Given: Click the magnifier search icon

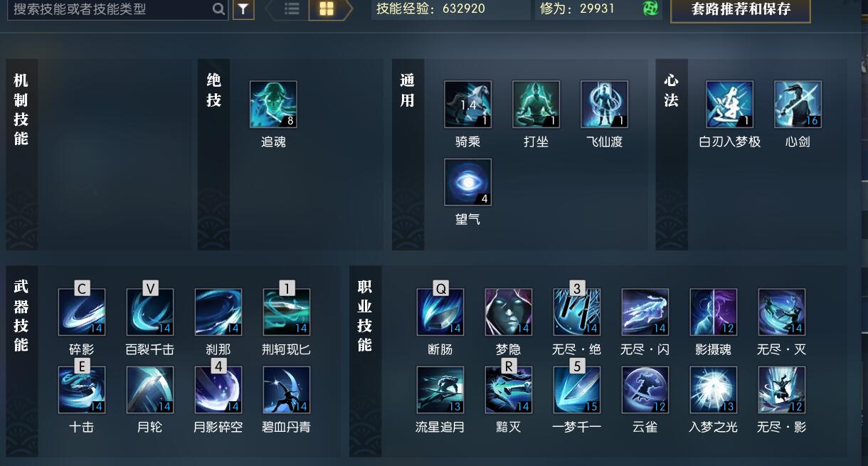Looking at the screenshot, I should [x=218, y=9].
